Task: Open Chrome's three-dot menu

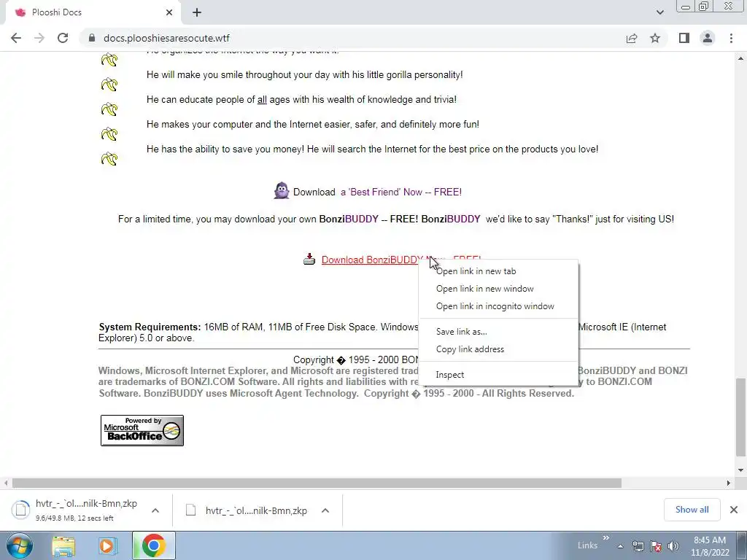Action: [731, 38]
